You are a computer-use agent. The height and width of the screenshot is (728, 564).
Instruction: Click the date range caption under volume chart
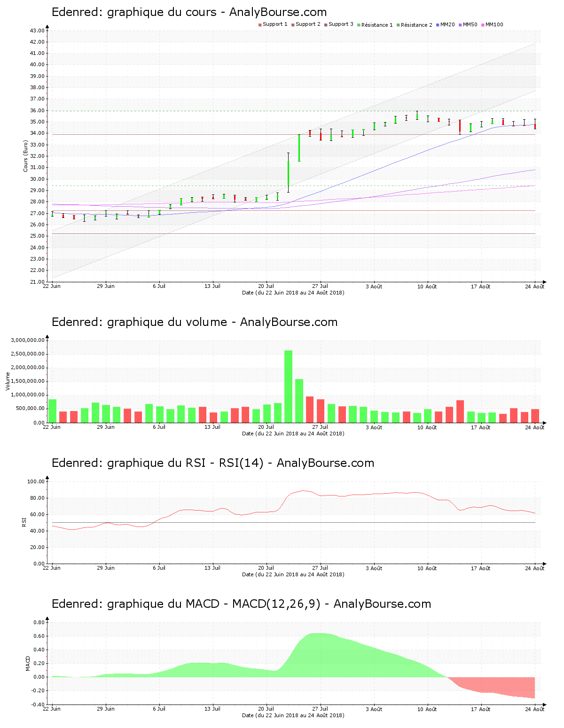[293, 434]
